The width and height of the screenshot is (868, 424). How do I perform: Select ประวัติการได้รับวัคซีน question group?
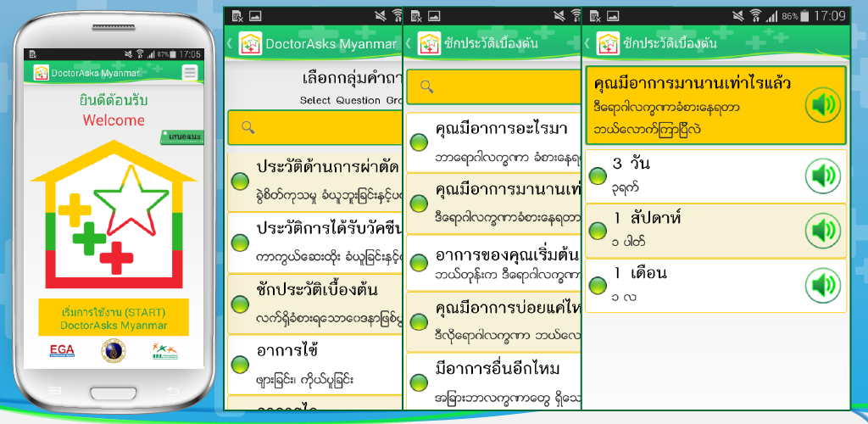[315, 242]
